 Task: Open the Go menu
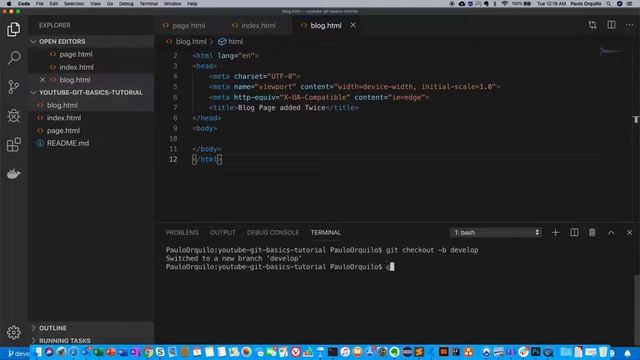pos(110,4)
